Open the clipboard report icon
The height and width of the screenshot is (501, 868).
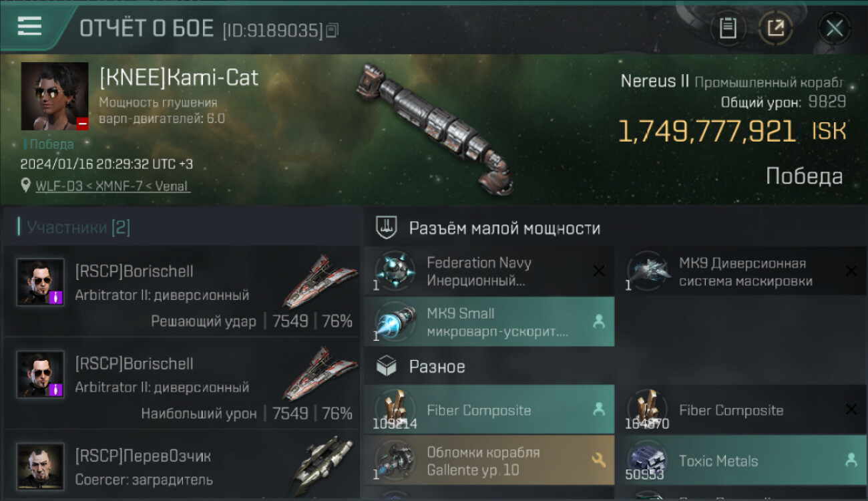click(x=728, y=28)
